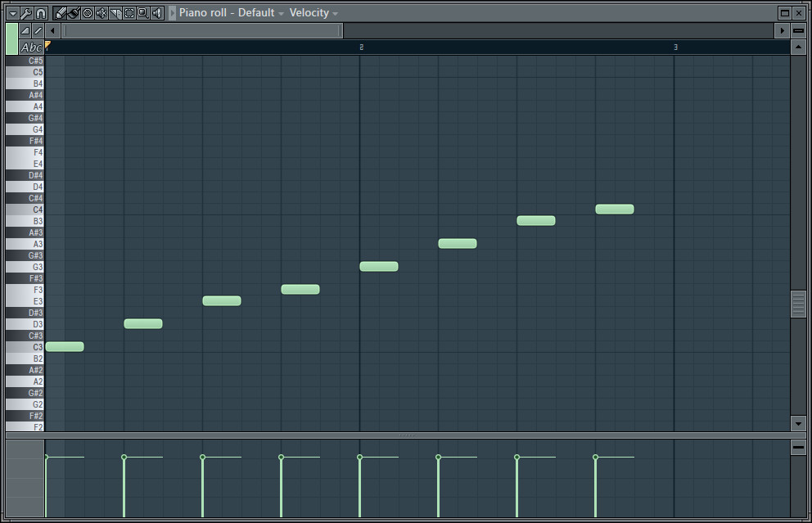
Task: Click the A#3 piano key
Action: 25,232
